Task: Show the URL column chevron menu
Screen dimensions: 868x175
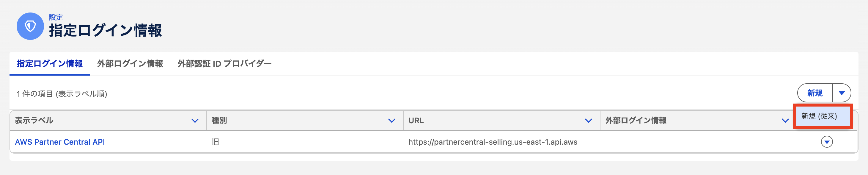Action: pos(588,121)
